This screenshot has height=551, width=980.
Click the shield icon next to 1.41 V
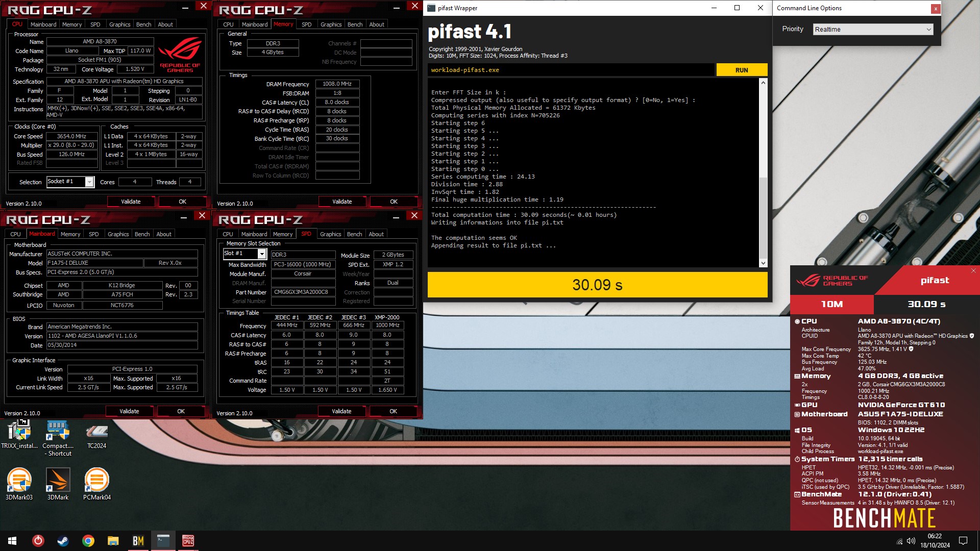pyautogui.click(x=911, y=349)
